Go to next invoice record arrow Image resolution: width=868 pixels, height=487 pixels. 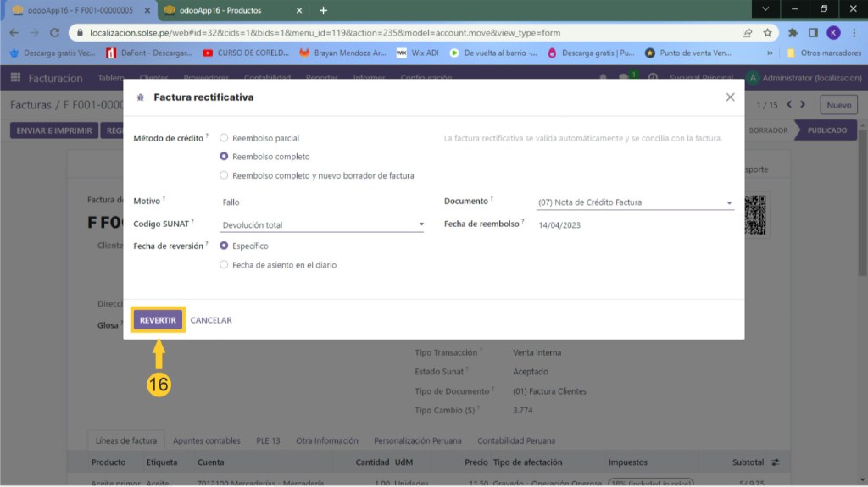tap(804, 105)
